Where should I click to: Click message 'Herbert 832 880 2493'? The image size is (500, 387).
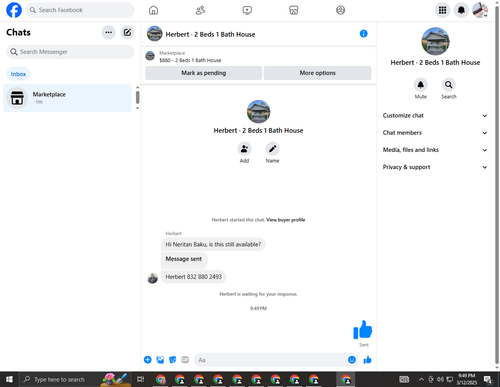194,277
